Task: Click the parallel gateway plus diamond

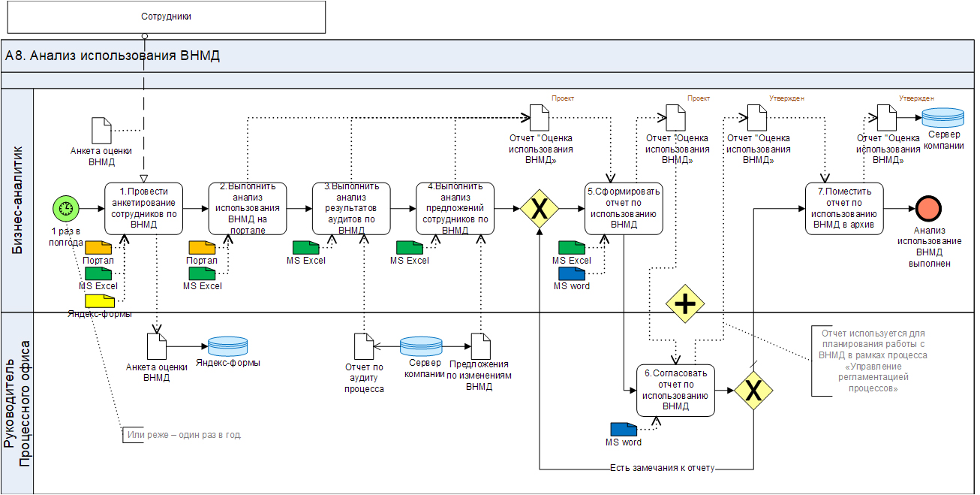Action: [683, 303]
